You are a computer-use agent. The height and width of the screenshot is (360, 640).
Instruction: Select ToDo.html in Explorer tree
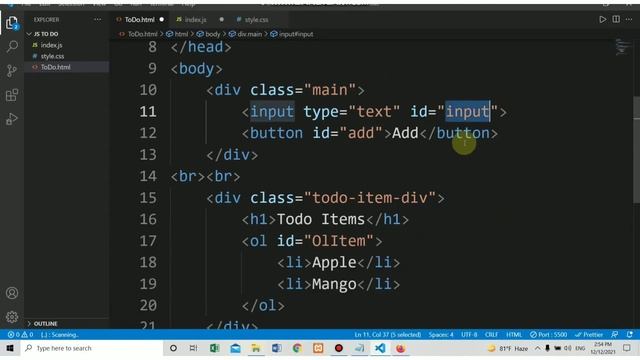point(56,67)
